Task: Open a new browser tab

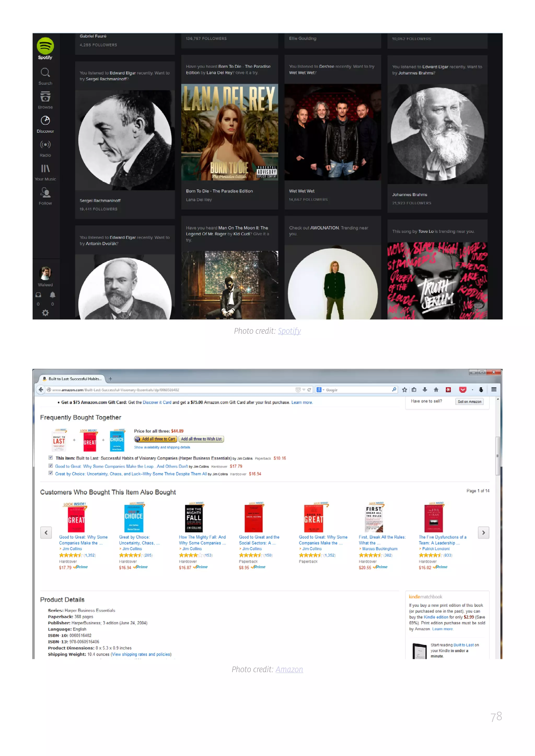Action: point(110,379)
